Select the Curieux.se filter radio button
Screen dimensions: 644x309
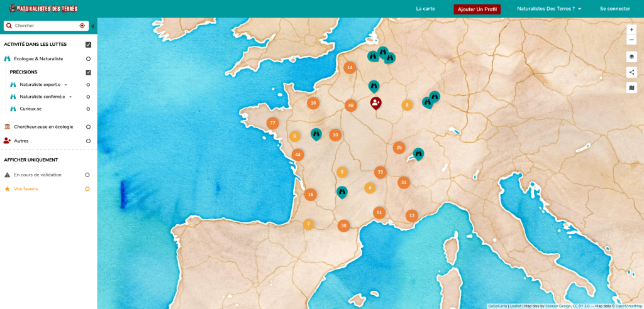(88, 109)
